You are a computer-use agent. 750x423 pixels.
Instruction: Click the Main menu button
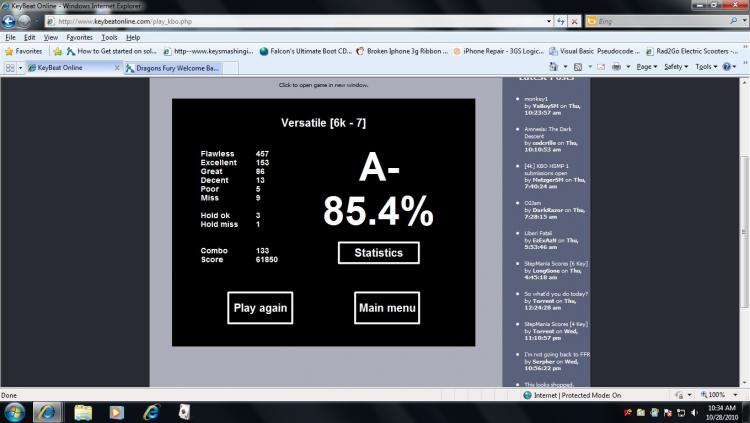tap(387, 308)
